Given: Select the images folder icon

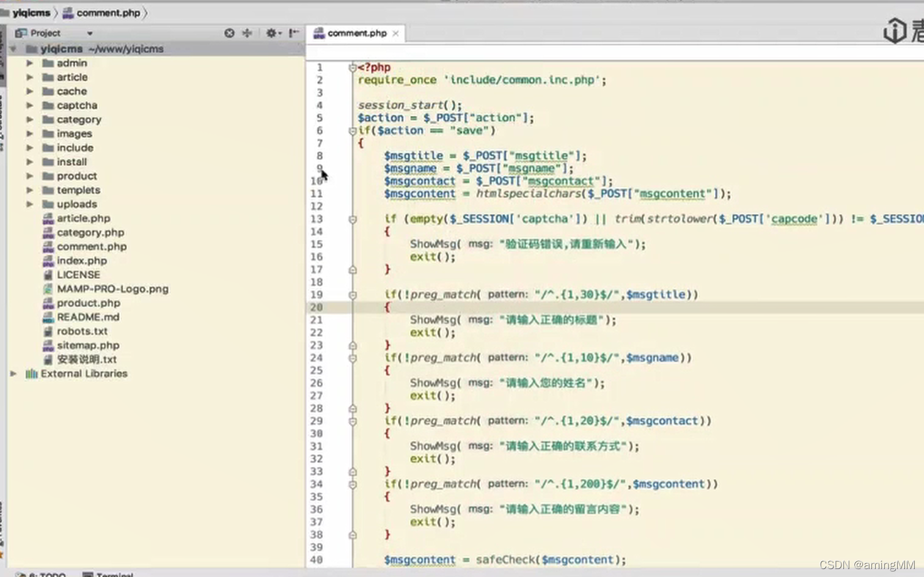Looking at the screenshot, I should [x=48, y=133].
